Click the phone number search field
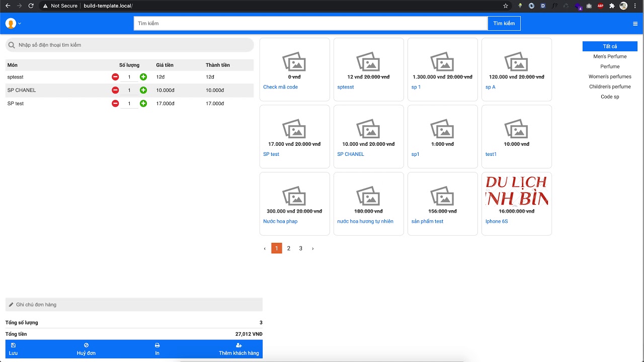 coord(129,45)
